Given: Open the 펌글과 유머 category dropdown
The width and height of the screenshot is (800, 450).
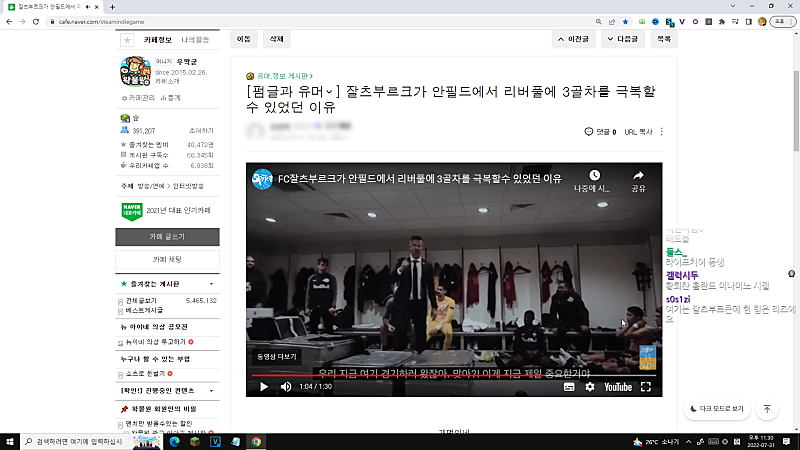Looking at the screenshot, I should [x=293, y=91].
